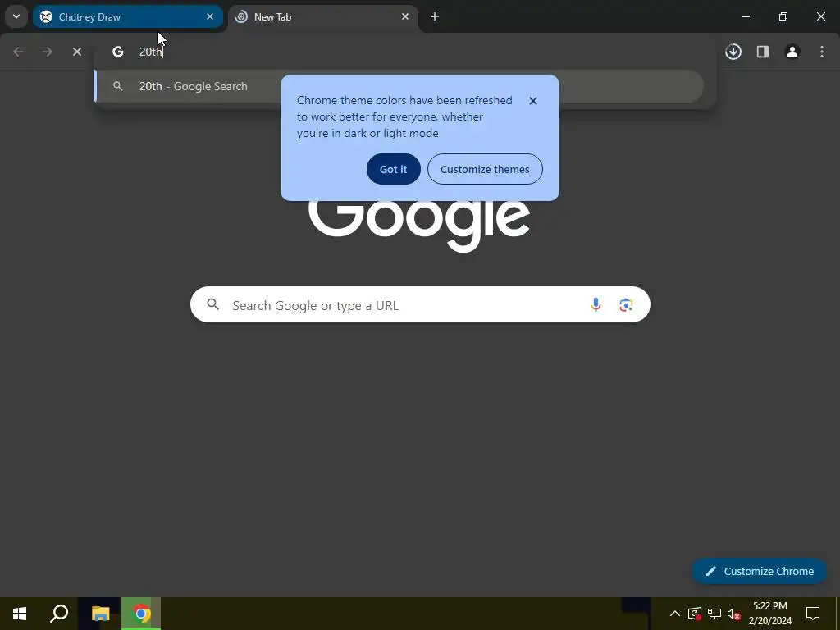840x630 pixels.
Task: Open the Chrome three-dot menu
Action: click(x=822, y=52)
